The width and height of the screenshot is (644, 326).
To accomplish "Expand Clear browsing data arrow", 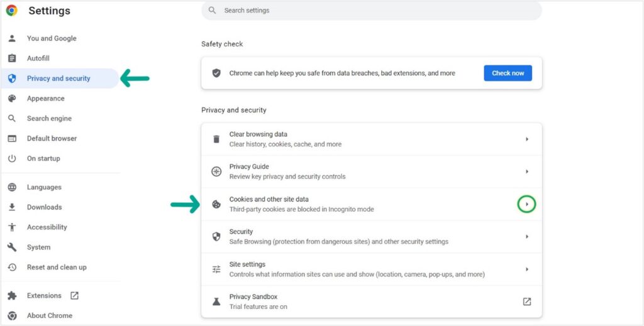I will pos(527,139).
